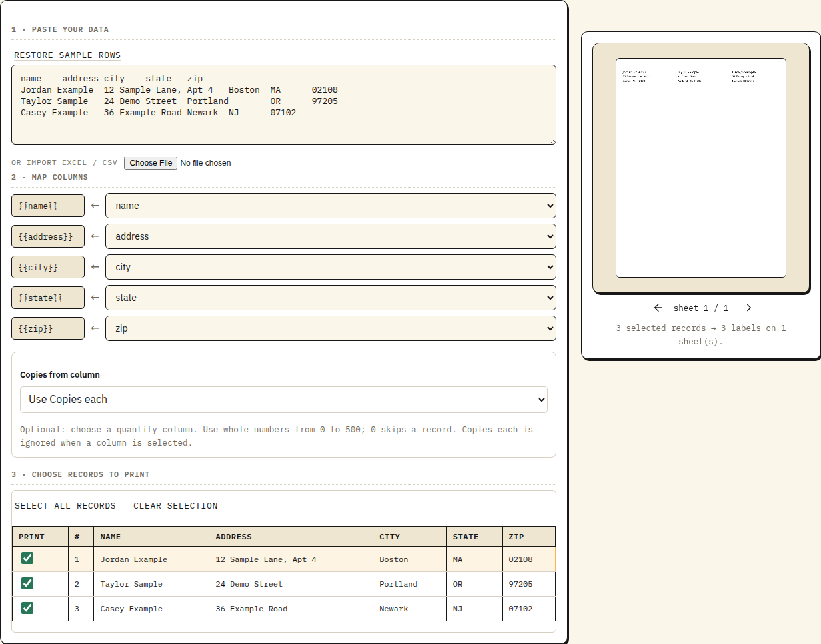Click the 07102 zip cell
This screenshot has height=644, width=821.
(x=529, y=609)
